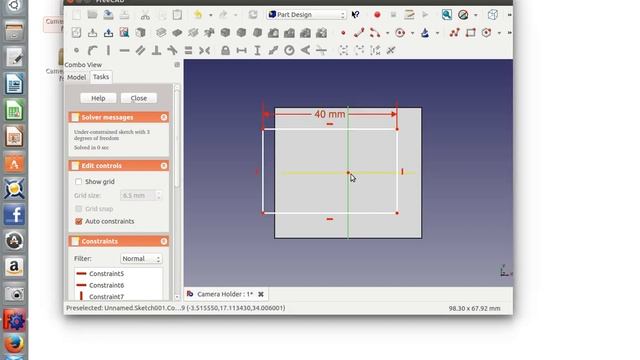Click the Undo arrow icon
Image resolution: width=640 pixels, height=360 pixels.
(x=198, y=15)
